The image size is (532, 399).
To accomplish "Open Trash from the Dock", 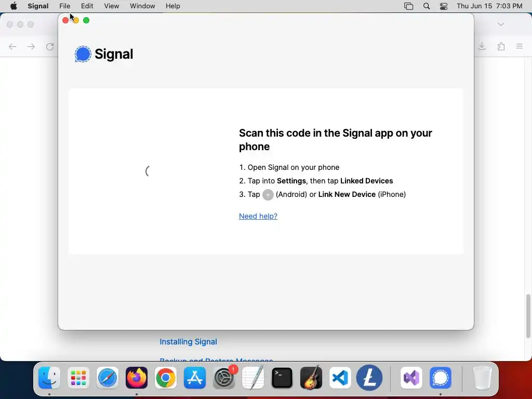I will pos(482,378).
